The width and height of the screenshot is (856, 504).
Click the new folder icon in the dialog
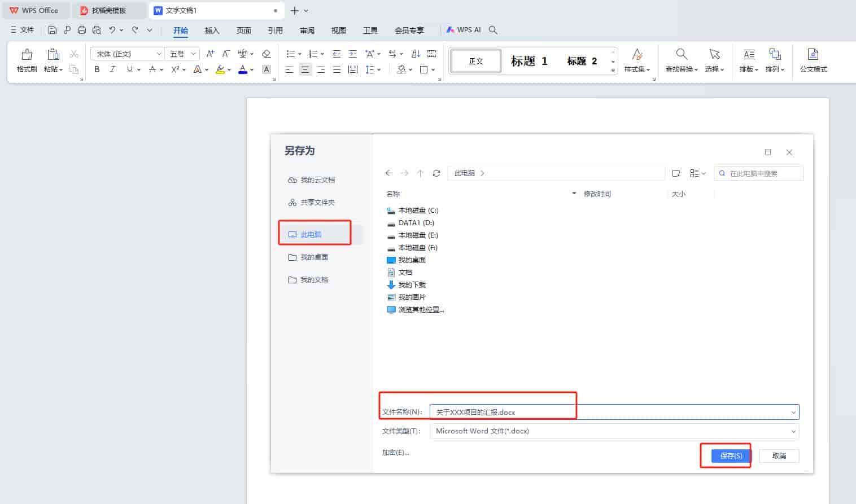click(676, 173)
